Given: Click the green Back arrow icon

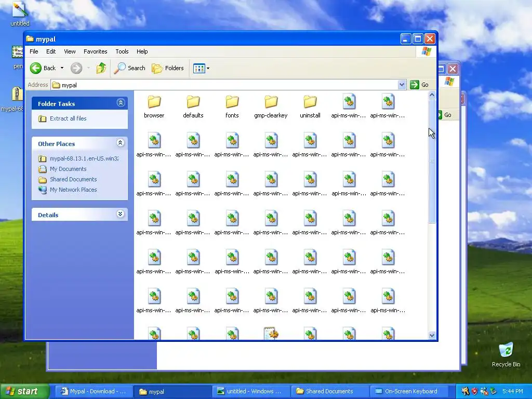Looking at the screenshot, I should pyautogui.click(x=36, y=68).
